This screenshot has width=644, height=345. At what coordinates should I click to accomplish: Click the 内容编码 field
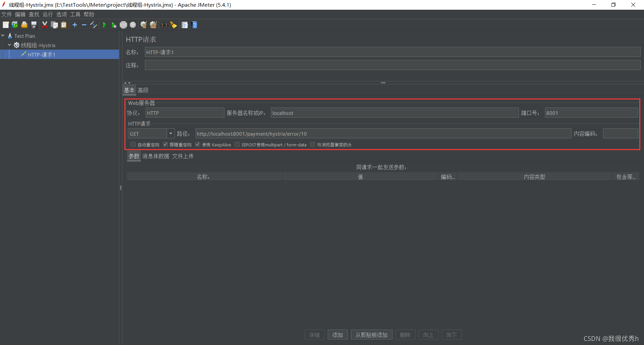(620, 134)
